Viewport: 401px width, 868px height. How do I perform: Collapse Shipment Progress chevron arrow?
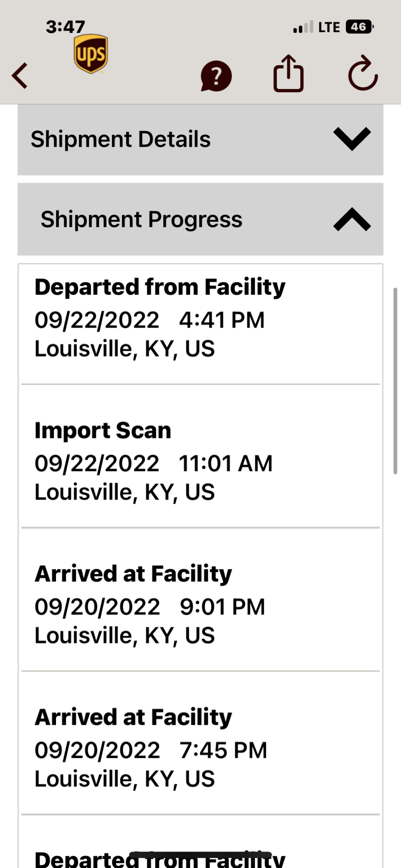pyautogui.click(x=352, y=219)
